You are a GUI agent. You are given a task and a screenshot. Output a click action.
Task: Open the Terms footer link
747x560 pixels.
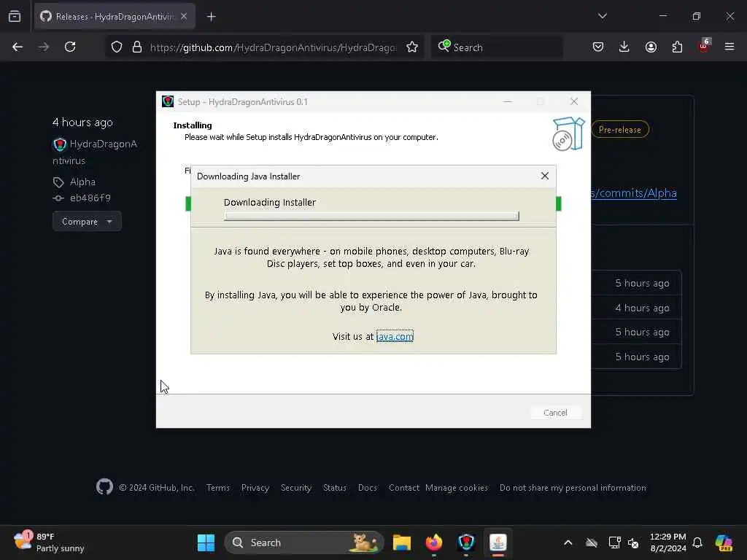(x=218, y=488)
